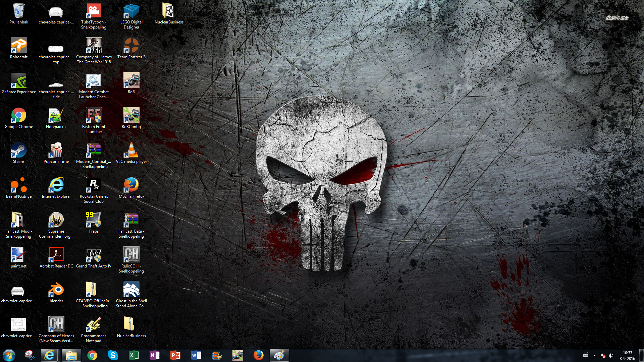The image size is (644, 362).
Task: Launch Popcorn Time from the desktop
Action: tap(56, 153)
